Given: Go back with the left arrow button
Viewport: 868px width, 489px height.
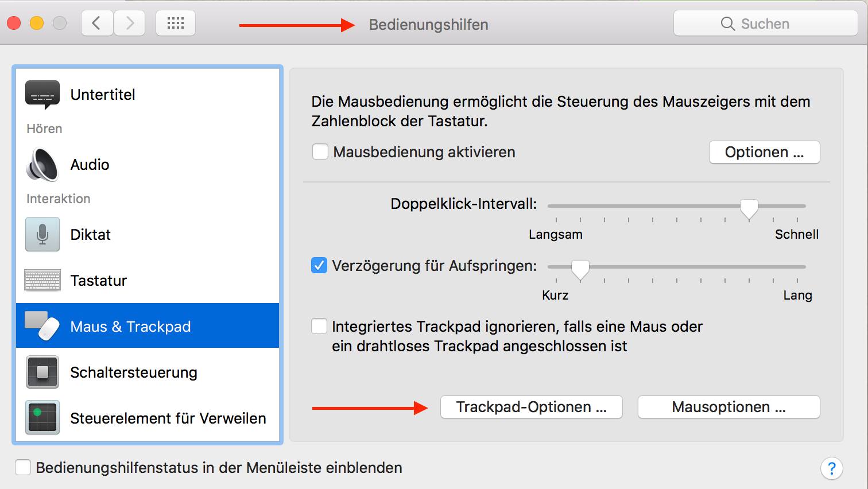Looking at the screenshot, I should click(97, 24).
